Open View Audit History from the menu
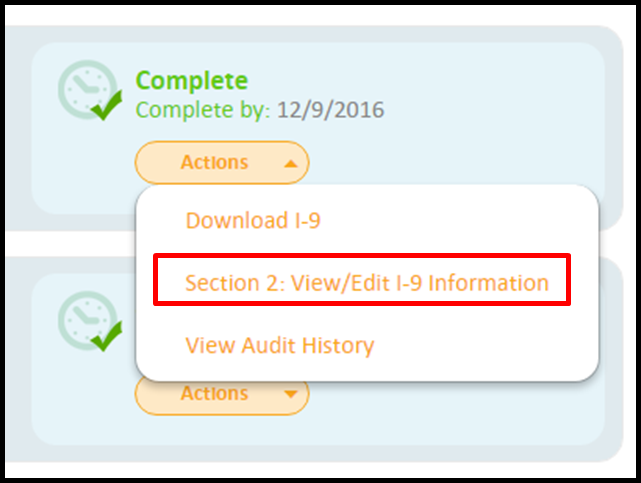 click(279, 346)
